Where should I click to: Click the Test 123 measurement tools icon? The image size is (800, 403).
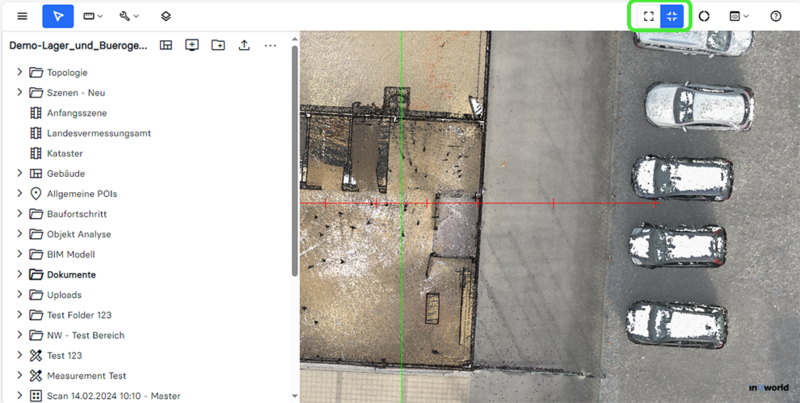point(36,355)
